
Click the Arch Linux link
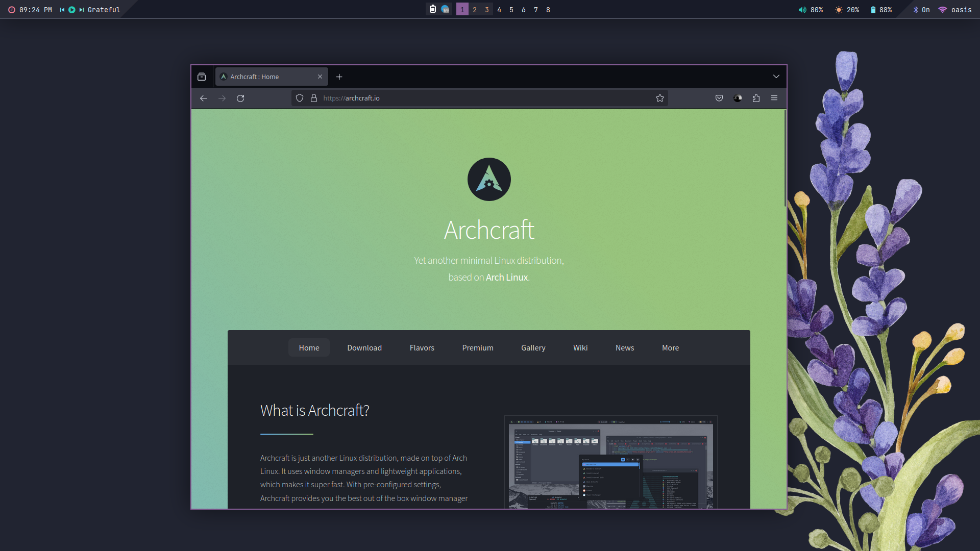tap(506, 277)
